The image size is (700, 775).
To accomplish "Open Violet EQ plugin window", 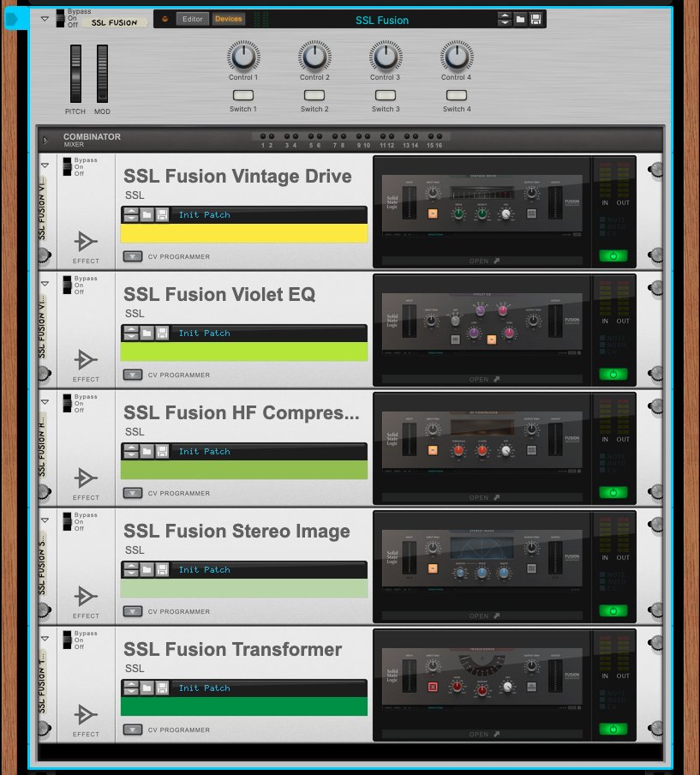I will (482, 379).
